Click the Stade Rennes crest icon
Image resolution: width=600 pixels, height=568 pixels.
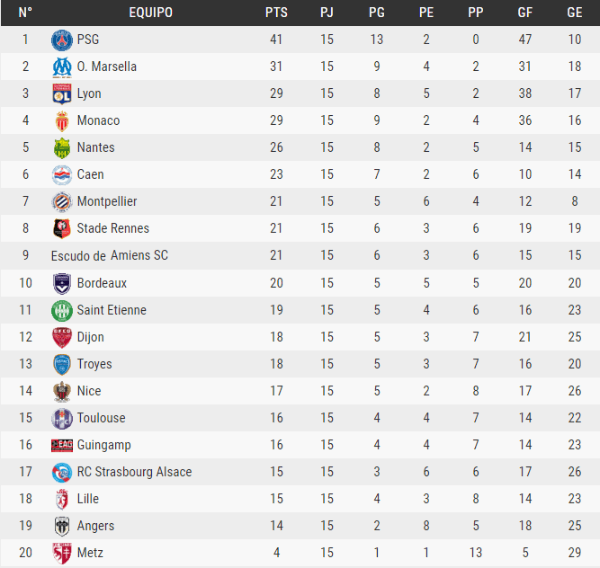pos(62,229)
